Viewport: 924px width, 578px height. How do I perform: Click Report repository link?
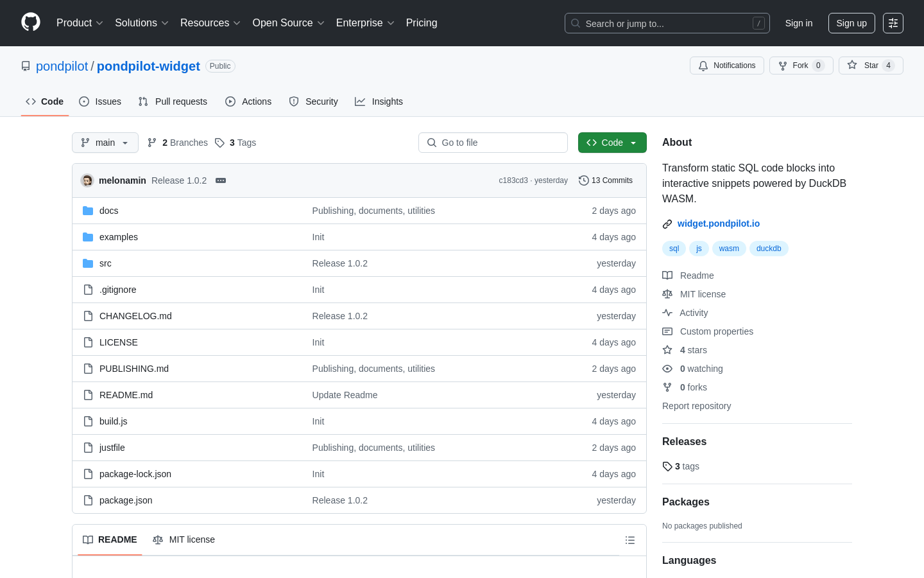pyautogui.click(x=696, y=406)
